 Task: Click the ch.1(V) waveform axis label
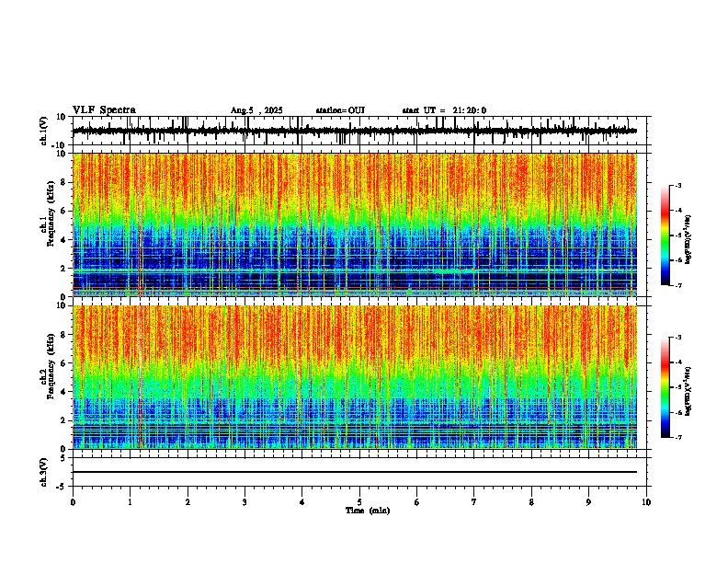44,131
